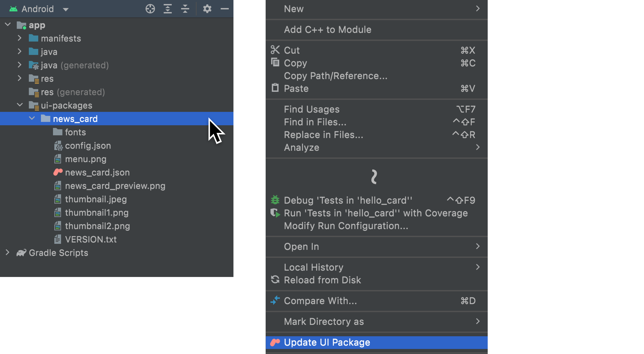This screenshot has height=354, width=644.
Task: Click the Cut icon in context menu
Action: click(x=275, y=50)
